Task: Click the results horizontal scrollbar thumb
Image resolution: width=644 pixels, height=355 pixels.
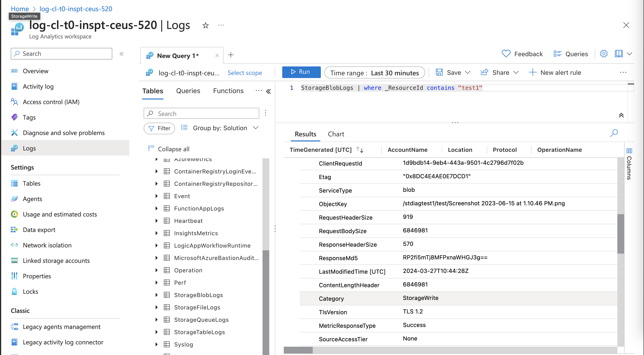Action: tap(298, 350)
